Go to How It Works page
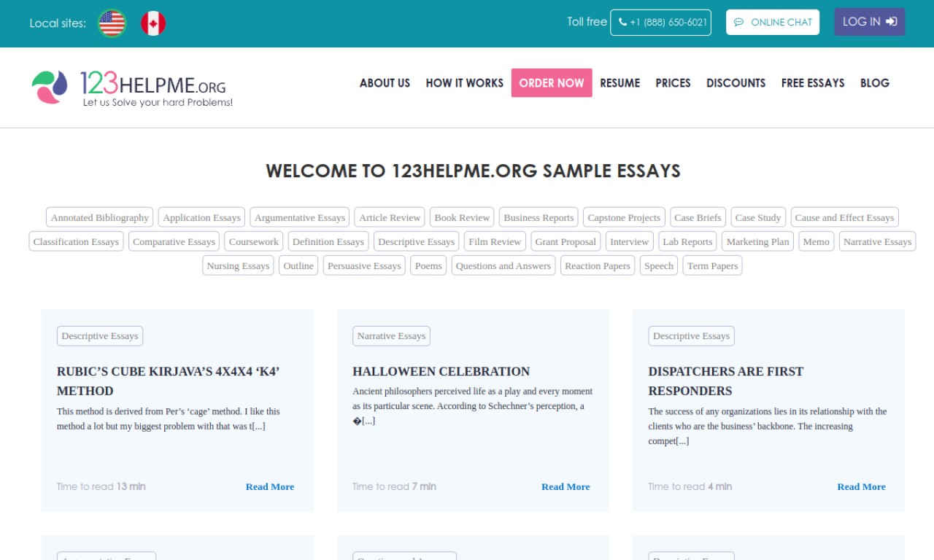The image size is (934, 560). point(464,83)
